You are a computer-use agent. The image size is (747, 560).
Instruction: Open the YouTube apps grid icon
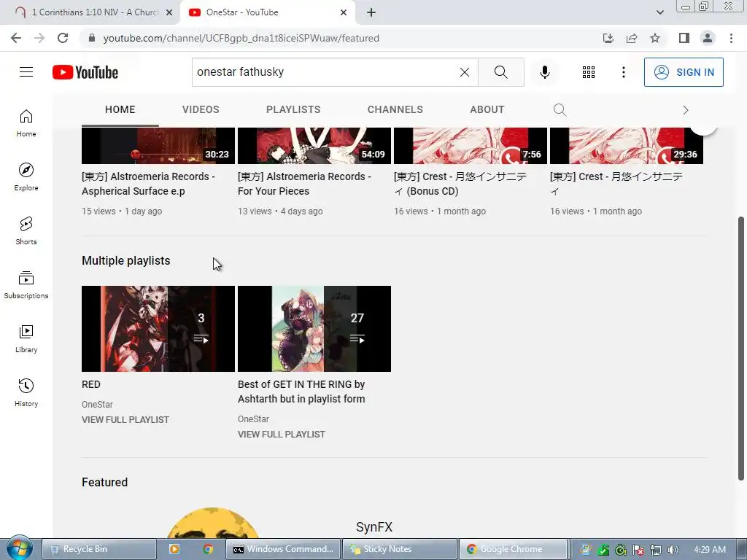(x=589, y=72)
